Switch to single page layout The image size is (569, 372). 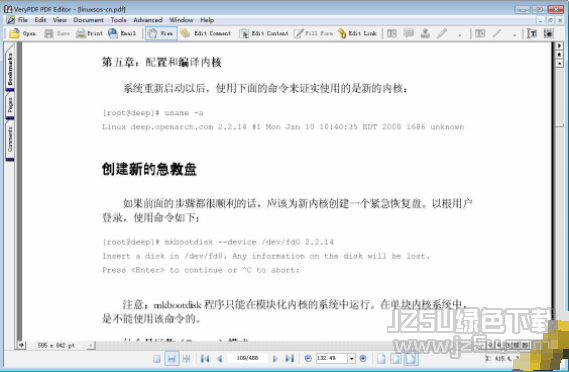(x=157, y=359)
